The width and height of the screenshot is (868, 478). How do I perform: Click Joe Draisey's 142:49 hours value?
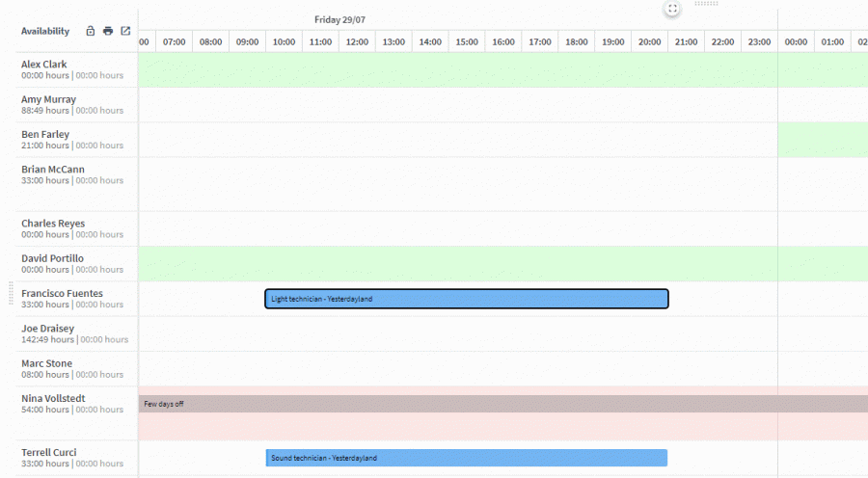click(47, 339)
